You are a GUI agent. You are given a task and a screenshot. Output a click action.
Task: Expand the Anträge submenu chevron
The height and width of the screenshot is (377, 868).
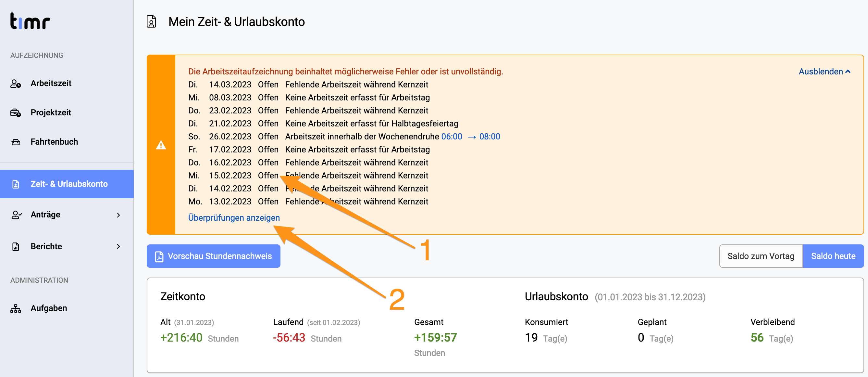[118, 215]
